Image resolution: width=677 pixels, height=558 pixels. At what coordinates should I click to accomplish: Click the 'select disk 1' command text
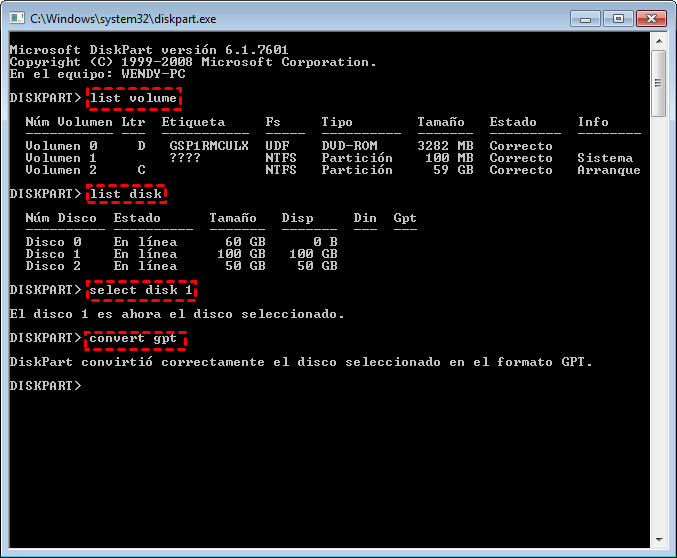point(141,290)
